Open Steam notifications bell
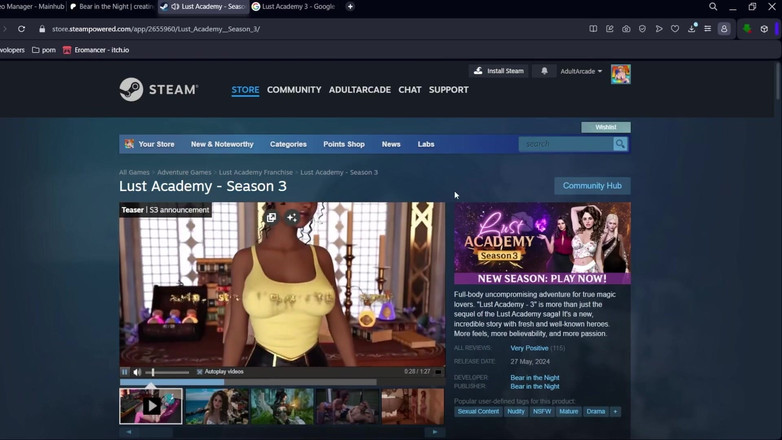The width and height of the screenshot is (782, 440). 544,71
